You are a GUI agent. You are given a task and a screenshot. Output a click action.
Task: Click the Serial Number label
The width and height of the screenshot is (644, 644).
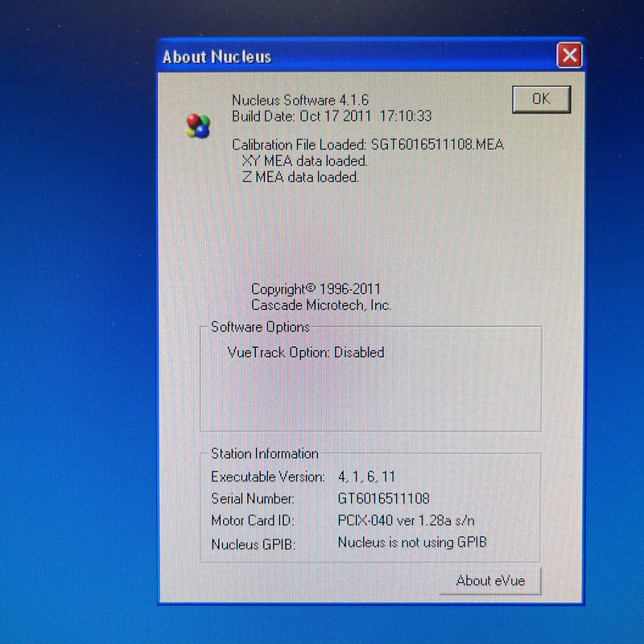253,499
